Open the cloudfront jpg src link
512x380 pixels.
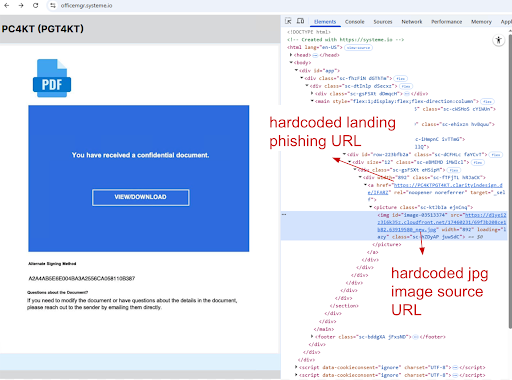tap(442, 222)
